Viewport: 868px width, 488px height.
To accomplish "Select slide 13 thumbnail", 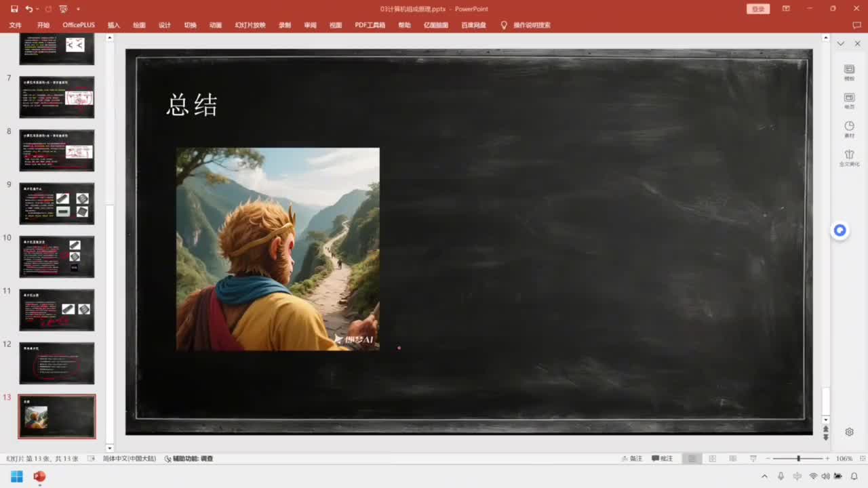I will click(56, 417).
